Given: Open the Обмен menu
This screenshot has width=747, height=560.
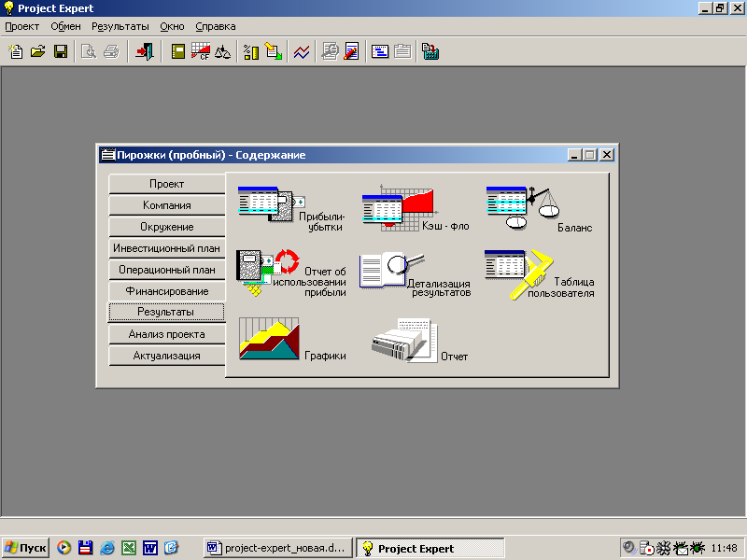Looking at the screenshot, I should coord(65,27).
